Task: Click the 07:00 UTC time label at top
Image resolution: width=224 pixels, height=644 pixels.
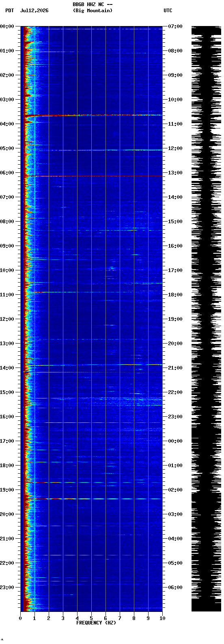Action: point(175,26)
